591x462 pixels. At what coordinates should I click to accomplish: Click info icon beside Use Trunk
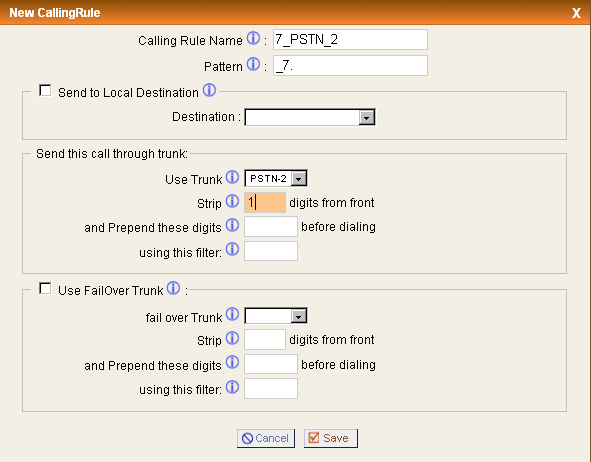pyautogui.click(x=233, y=177)
